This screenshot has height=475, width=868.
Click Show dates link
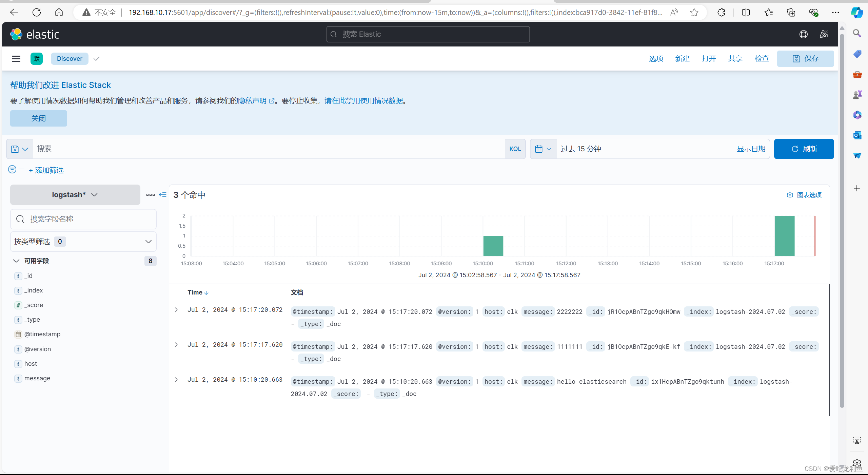[751, 149]
